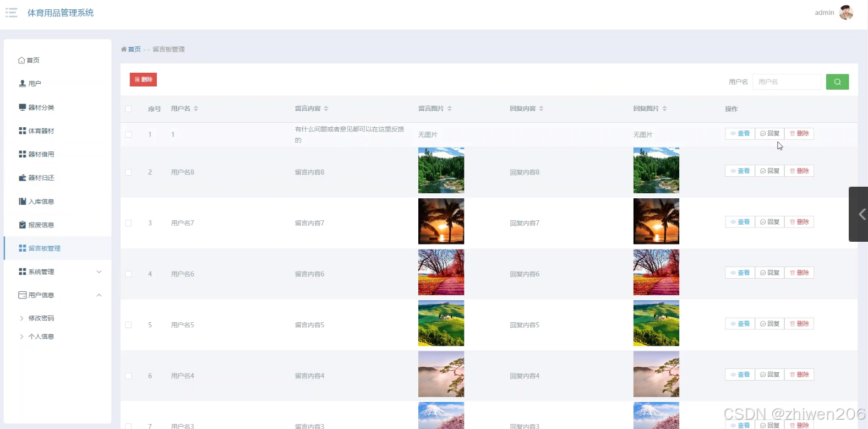Focus the 用户名 search input field
Viewport: 868px width, 429px height.
(787, 82)
